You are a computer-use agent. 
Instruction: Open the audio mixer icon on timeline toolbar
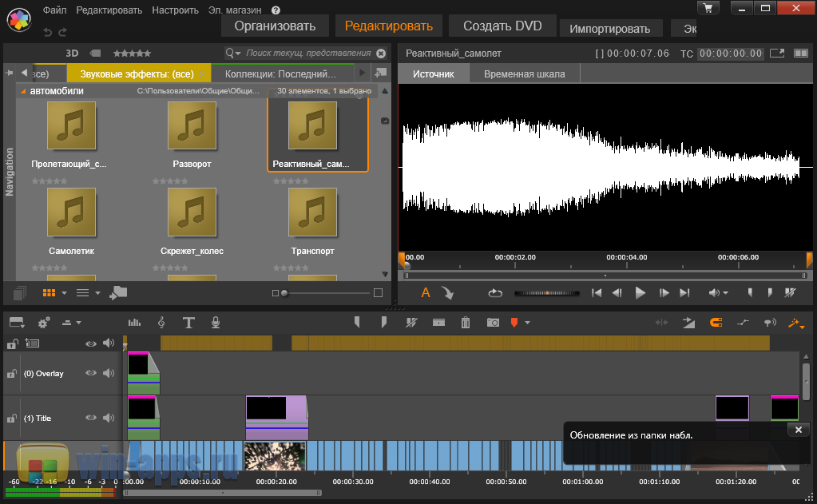[x=134, y=323]
